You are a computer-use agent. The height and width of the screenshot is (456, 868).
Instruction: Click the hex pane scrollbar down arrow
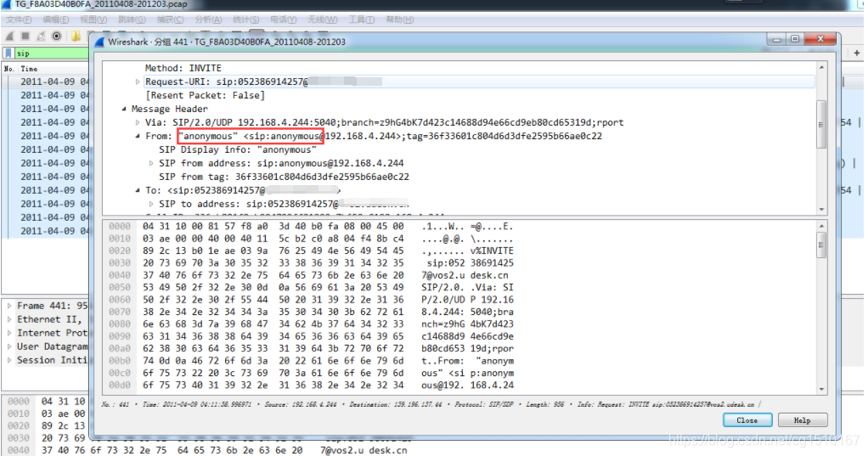coord(821,389)
